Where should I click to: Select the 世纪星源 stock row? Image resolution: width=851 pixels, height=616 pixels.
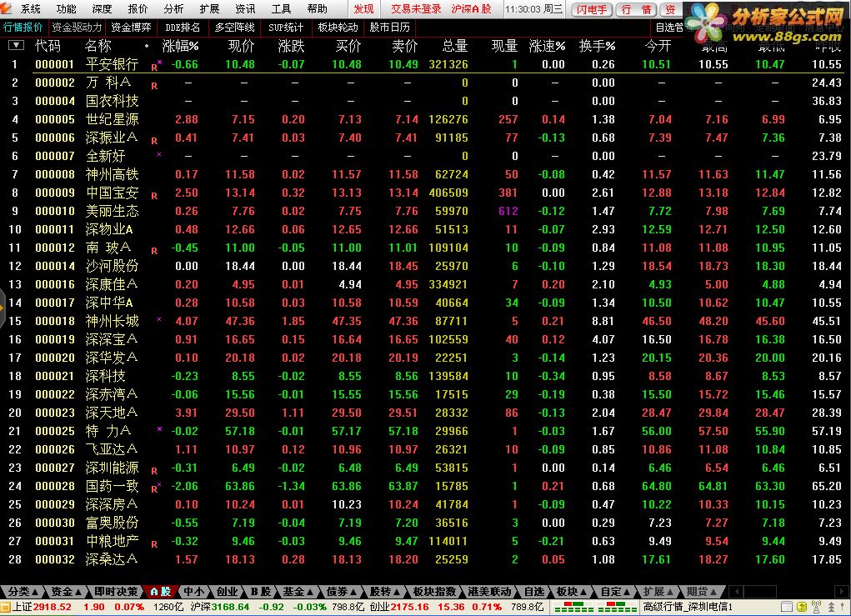click(425, 119)
